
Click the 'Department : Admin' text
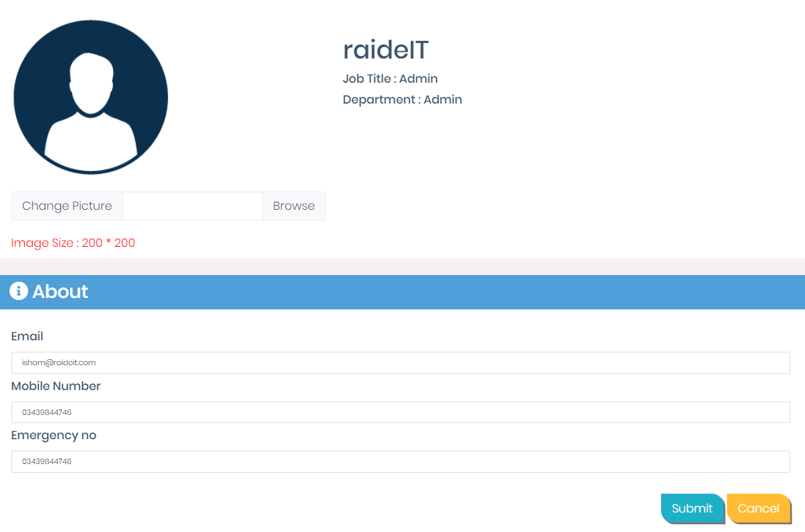(x=402, y=100)
